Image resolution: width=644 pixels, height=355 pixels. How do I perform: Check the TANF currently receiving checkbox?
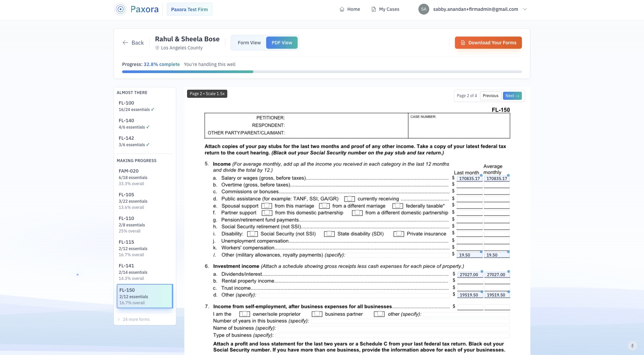click(349, 199)
